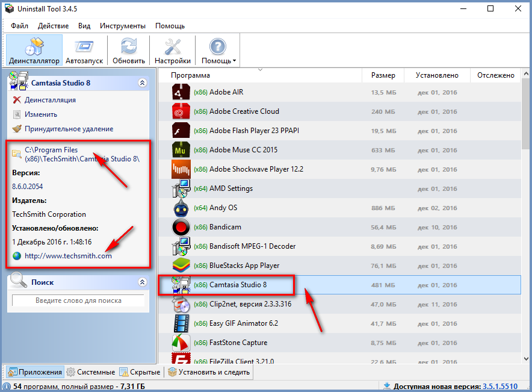Open the new version link 3.5.1.5510
532x392 pixels.
coord(500,386)
